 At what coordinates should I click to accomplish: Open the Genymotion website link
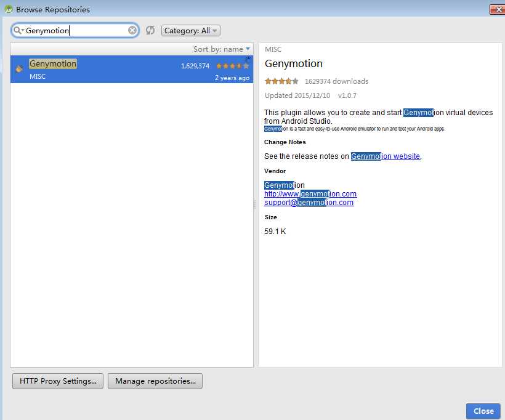[386, 156]
